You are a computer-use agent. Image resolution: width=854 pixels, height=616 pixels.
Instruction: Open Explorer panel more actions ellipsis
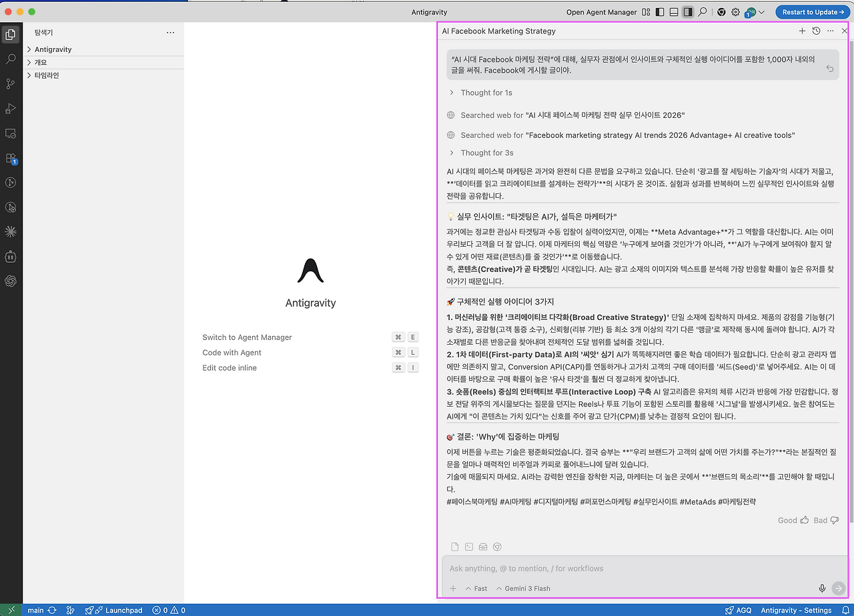pos(170,32)
